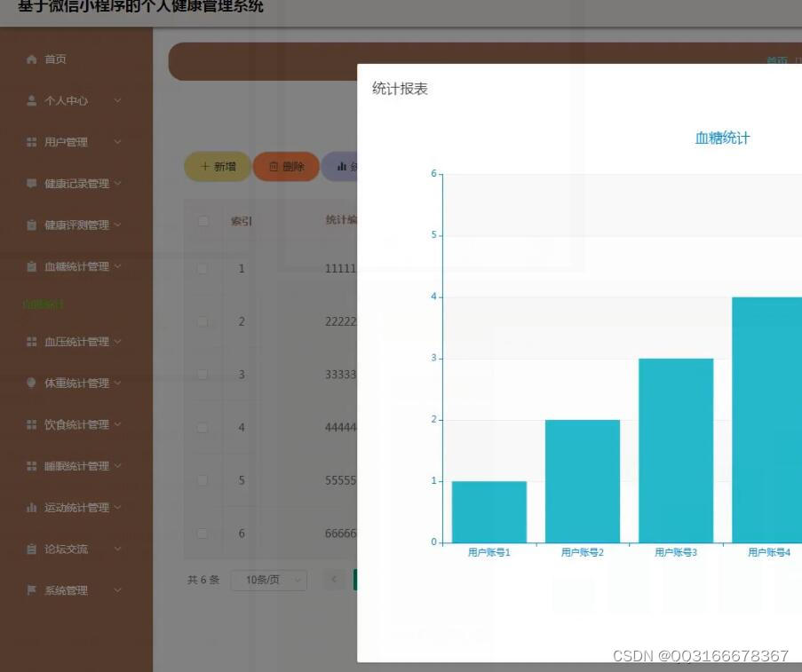Viewport: 802px width, 672px height.
Task: Click the person icon for 个人中心
Action: pos(32,100)
